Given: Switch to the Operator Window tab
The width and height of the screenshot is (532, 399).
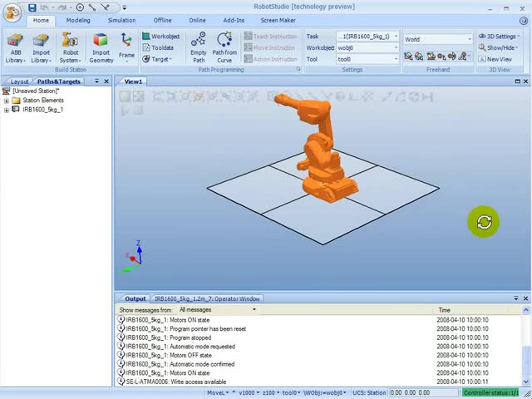Looking at the screenshot, I should pyautogui.click(x=207, y=298).
